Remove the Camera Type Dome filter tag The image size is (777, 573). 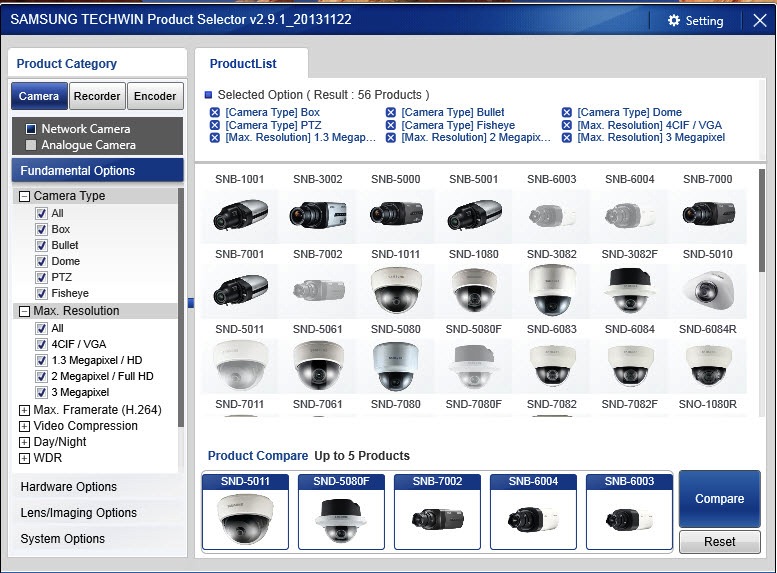pyautogui.click(x=567, y=113)
